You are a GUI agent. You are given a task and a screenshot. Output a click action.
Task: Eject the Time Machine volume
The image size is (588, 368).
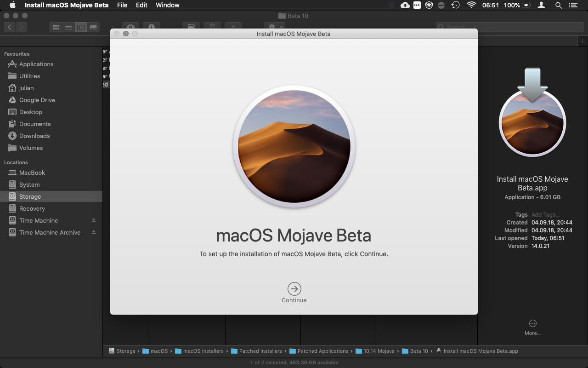[94, 220]
